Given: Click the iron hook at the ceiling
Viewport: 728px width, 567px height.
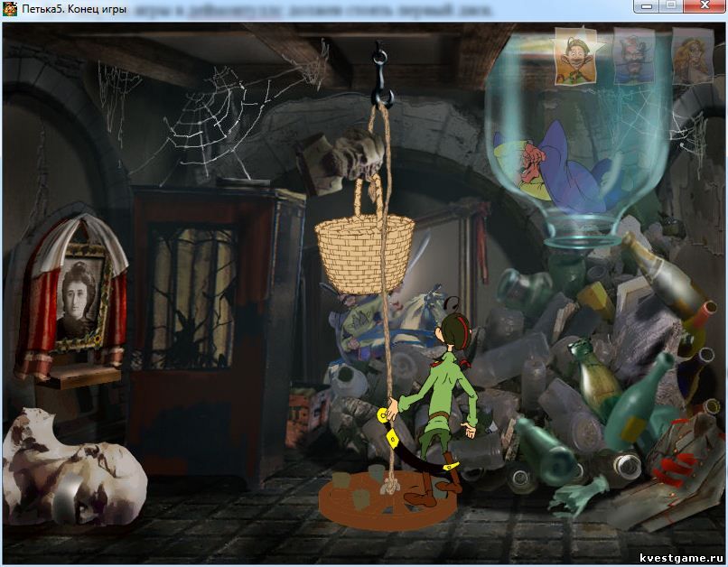Looking at the screenshot, I should 382,74.
